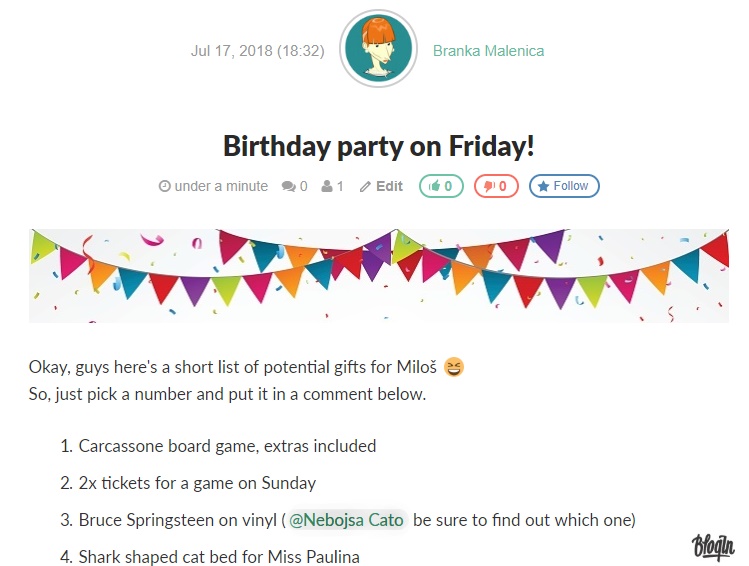The width and height of the screenshot is (749, 566).
Task: Like the post with thumbs-up button
Action: (x=441, y=186)
